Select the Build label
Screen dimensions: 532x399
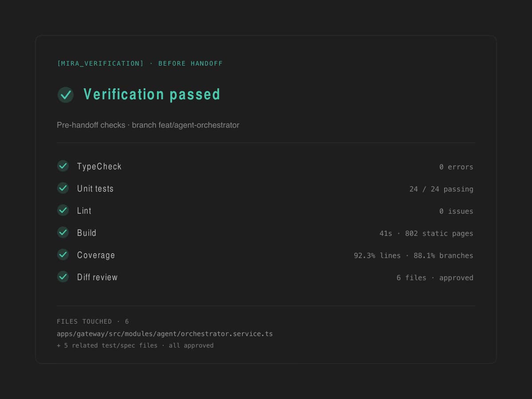pyautogui.click(x=86, y=233)
